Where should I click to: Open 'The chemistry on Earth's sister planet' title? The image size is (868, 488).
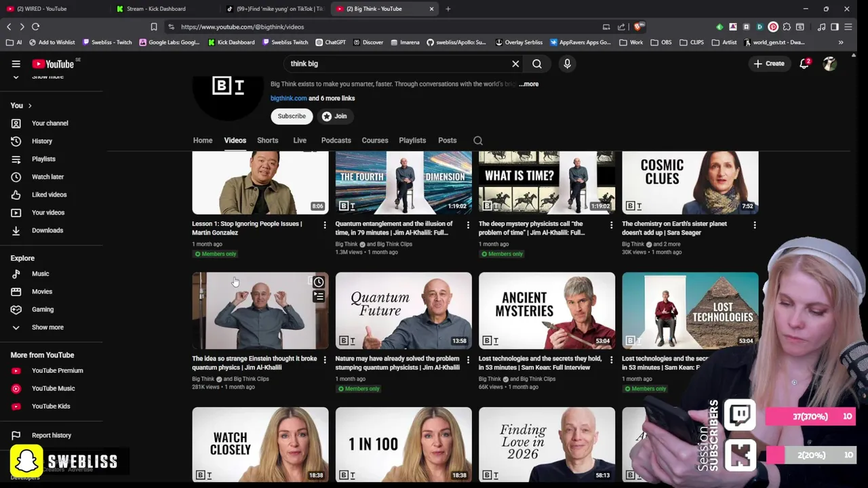[674, 228]
